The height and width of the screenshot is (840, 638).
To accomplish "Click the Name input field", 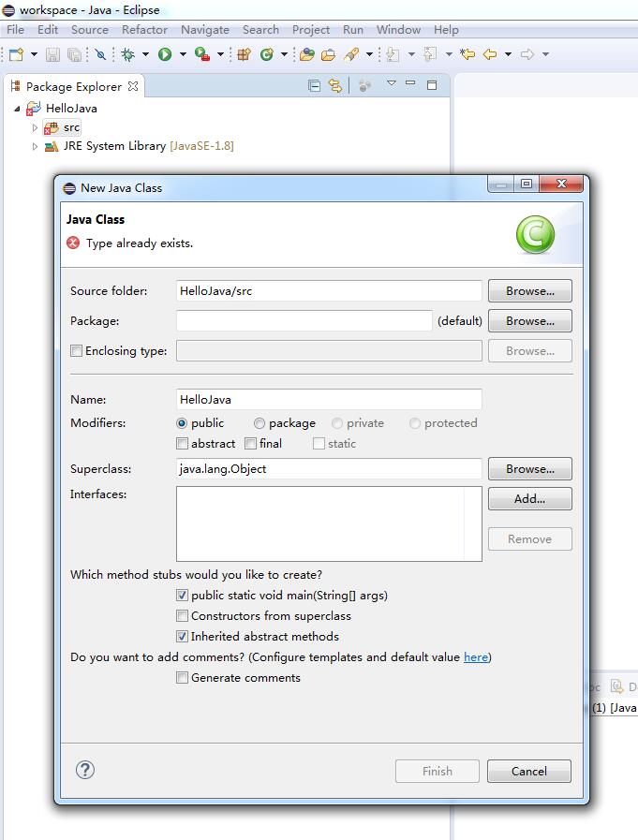I will (x=329, y=400).
